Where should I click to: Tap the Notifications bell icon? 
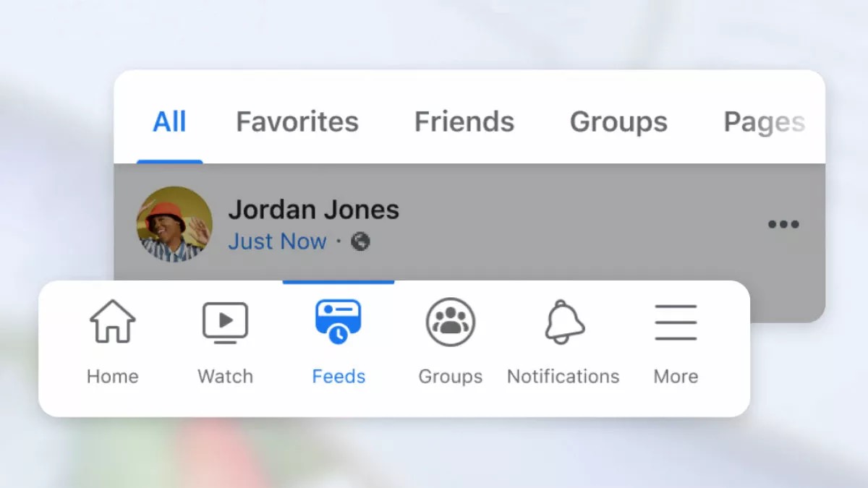tap(564, 322)
